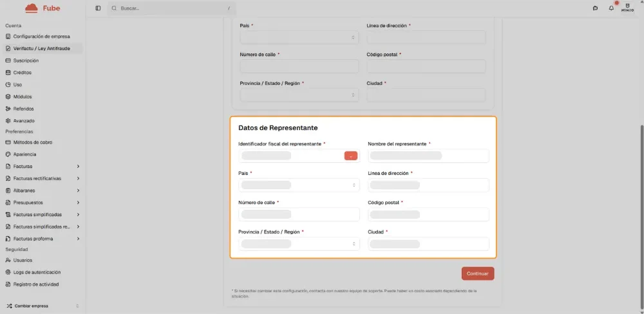
Task: Expand Facturas proforma submenu
Action: [78, 239]
